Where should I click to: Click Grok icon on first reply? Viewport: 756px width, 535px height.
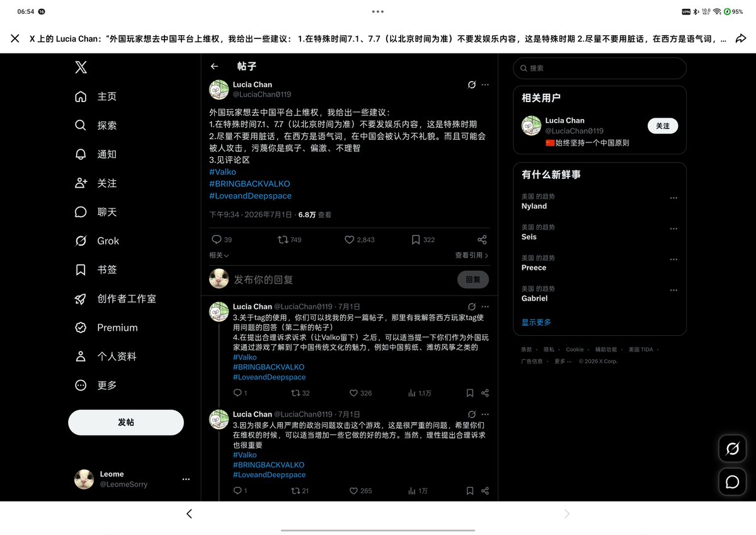click(x=471, y=306)
